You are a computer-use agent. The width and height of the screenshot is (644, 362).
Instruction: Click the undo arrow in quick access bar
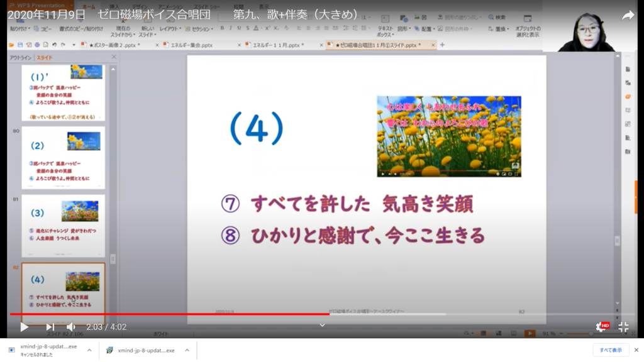click(x=54, y=45)
